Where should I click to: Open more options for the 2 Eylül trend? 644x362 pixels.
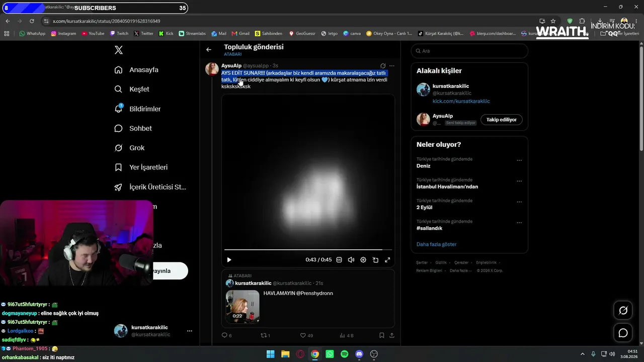click(x=519, y=202)
